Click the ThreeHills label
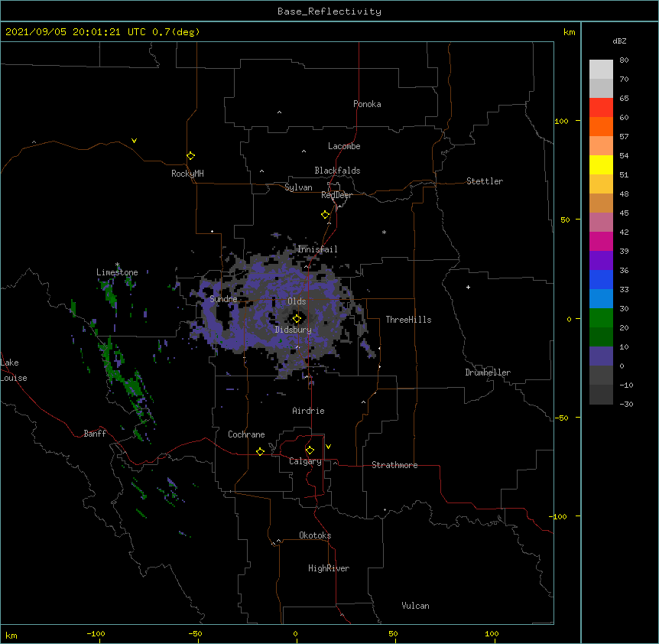This screenshot has width=659, height=644. [x=408, y=320]
